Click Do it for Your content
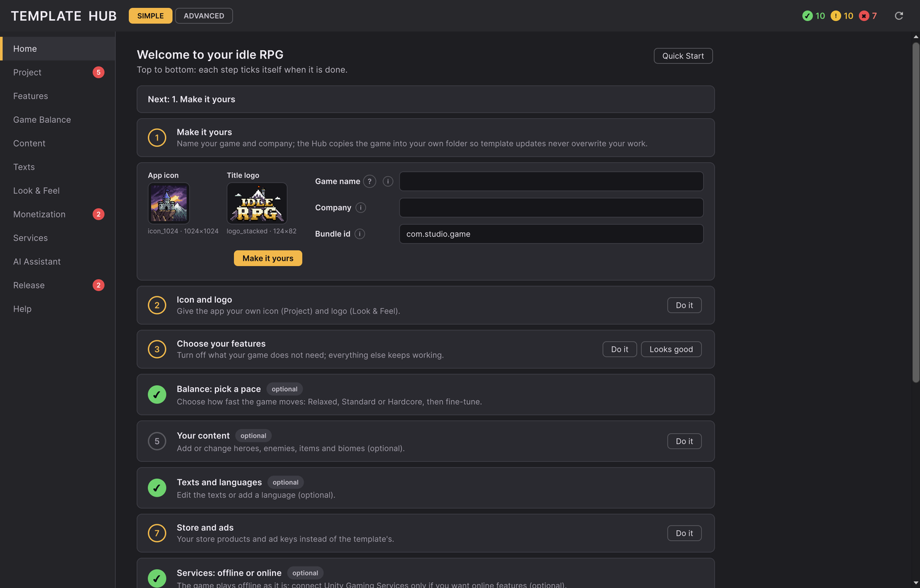 coord(684,441)
